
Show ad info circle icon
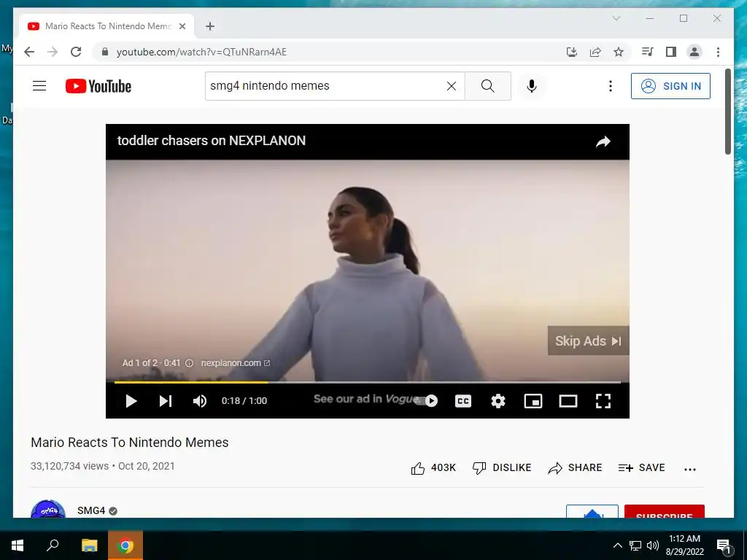189,363
